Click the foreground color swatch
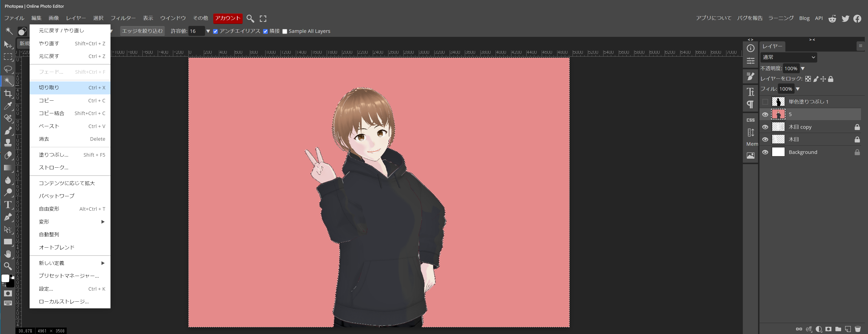This screenshot has width=868, height=334. click(x=5, y=278)
